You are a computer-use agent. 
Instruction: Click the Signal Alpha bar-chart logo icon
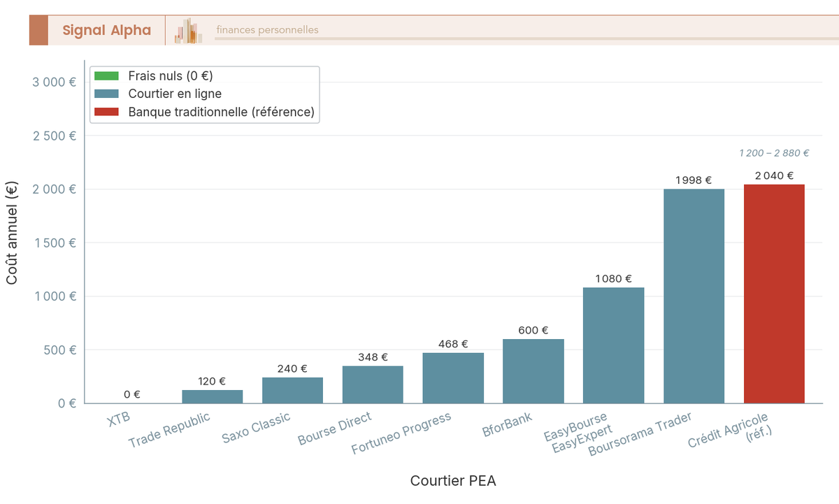point(187,30)
